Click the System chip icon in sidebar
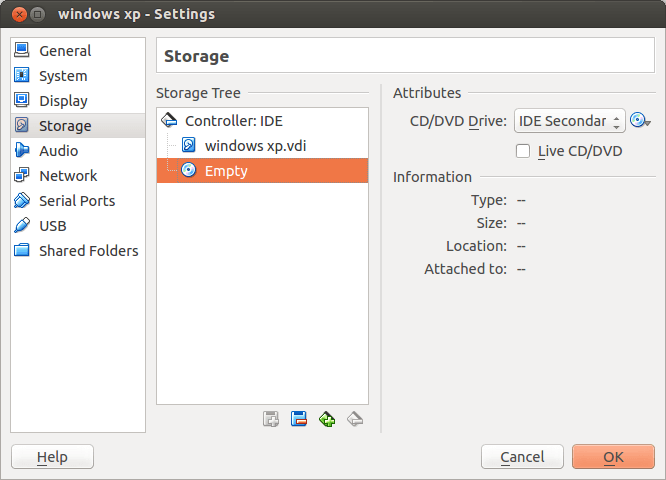The image size is (666, 480). pos(22,75)
